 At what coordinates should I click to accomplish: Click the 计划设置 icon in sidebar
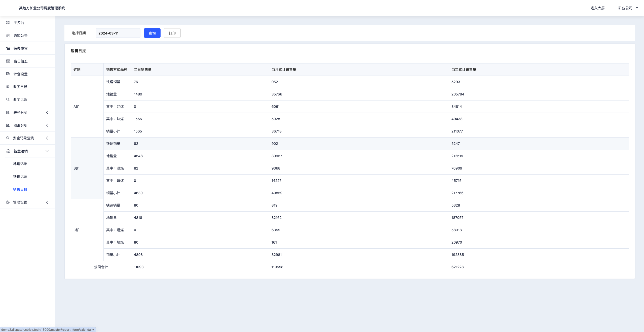tap(8, 74)
